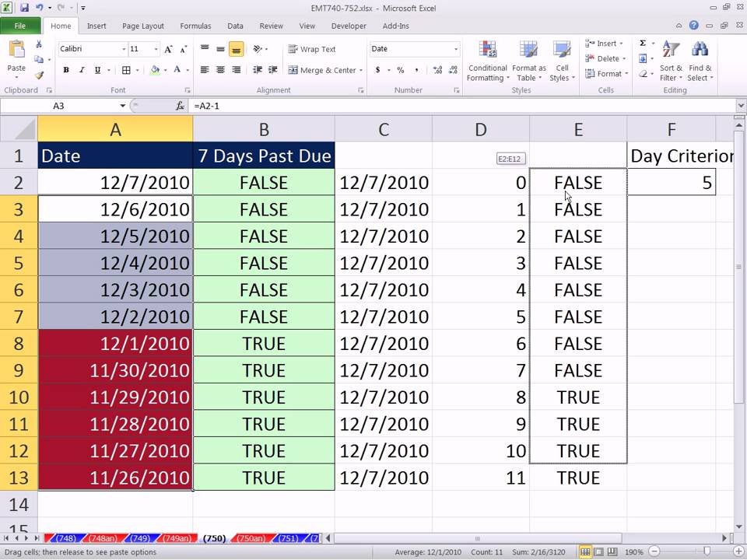This screenshot has width=747, height=560.
Task: Decrease font size with Shrink Font icon
Action: 184,49
